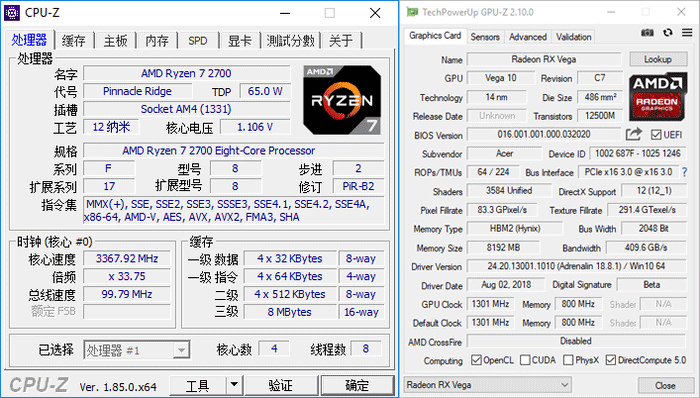Click the Bandwidth value 409.6 GB/s
Image resolution: width=700 pixels, height=398 pixels.
[x=646, y=248]
